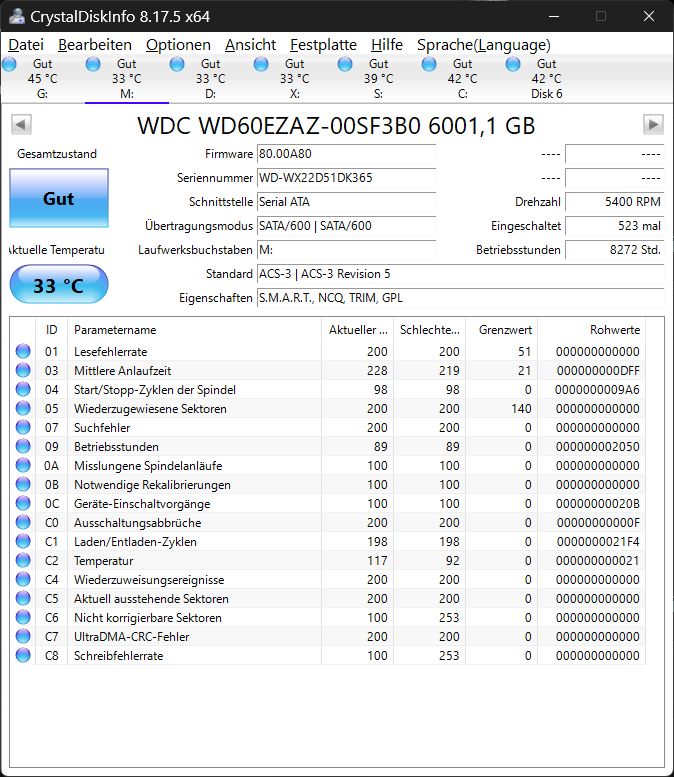Click the Grenzwert column header
The image size is (674, 777).
502,330
